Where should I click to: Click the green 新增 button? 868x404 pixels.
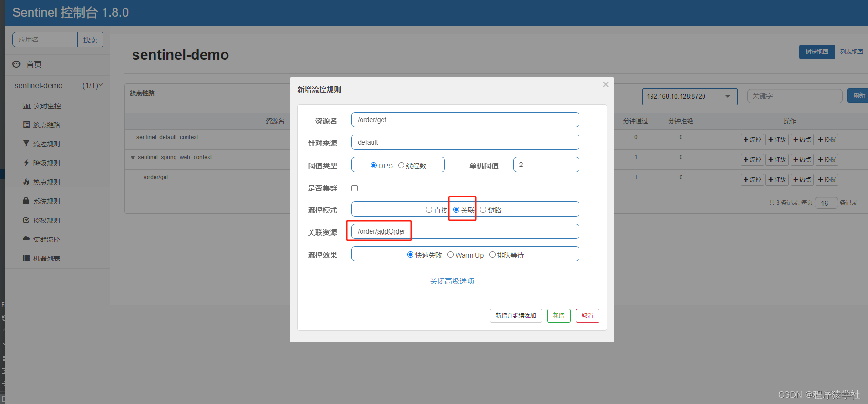[558, 316]
